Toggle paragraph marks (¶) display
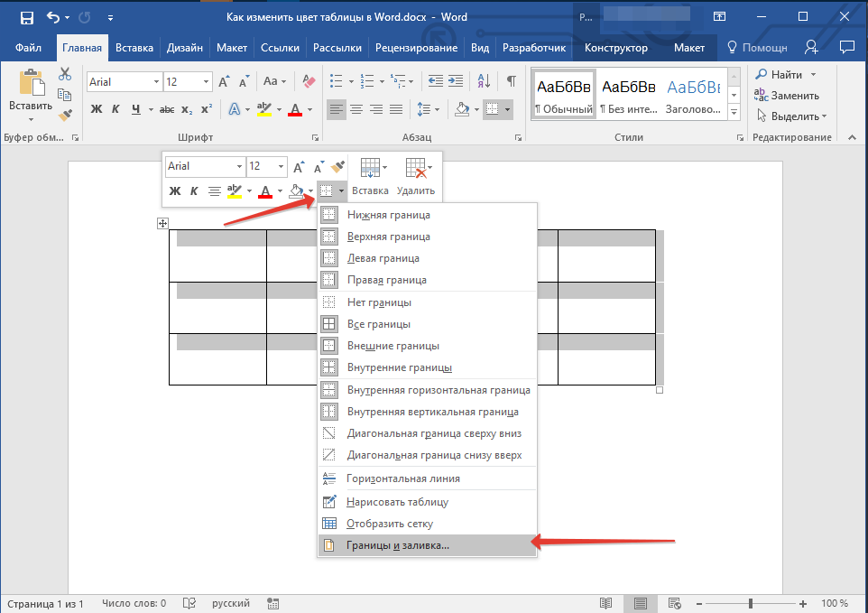The width and height of the screenshot is (868, 613). pyautogui.click(x=512, y=81)
